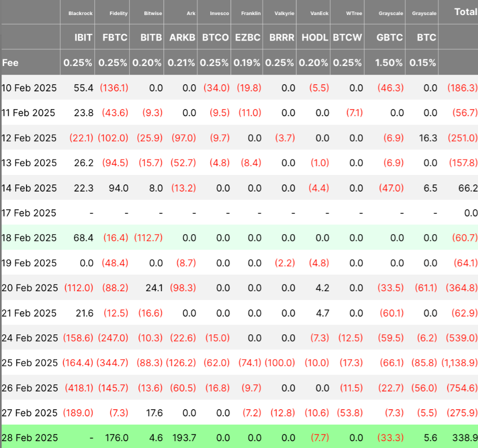Click the 338.9 total value
478x448 pixels.
[465, 438]
